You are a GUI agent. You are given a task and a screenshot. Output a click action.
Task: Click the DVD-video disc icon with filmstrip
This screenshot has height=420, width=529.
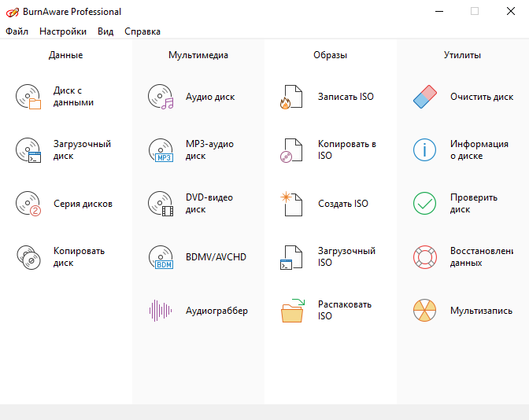[161, 204]
